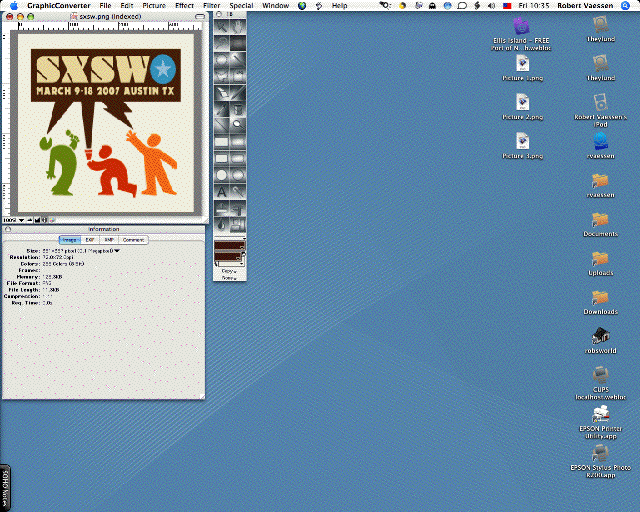The height and width of the screenshot is (512, 640).
Task: Switch to the EXIF tab
Action: tap(90, 240)
